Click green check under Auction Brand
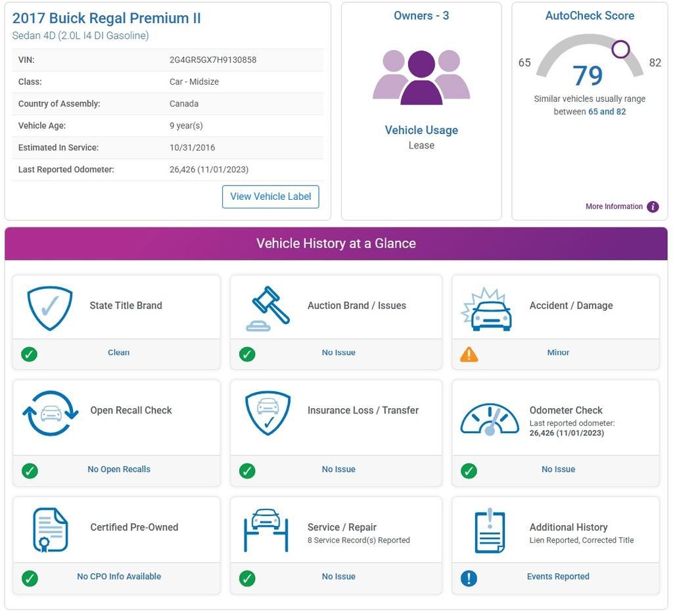Image resolution: width=673 pixels, height=616 pixels. (x=247, y=354)
